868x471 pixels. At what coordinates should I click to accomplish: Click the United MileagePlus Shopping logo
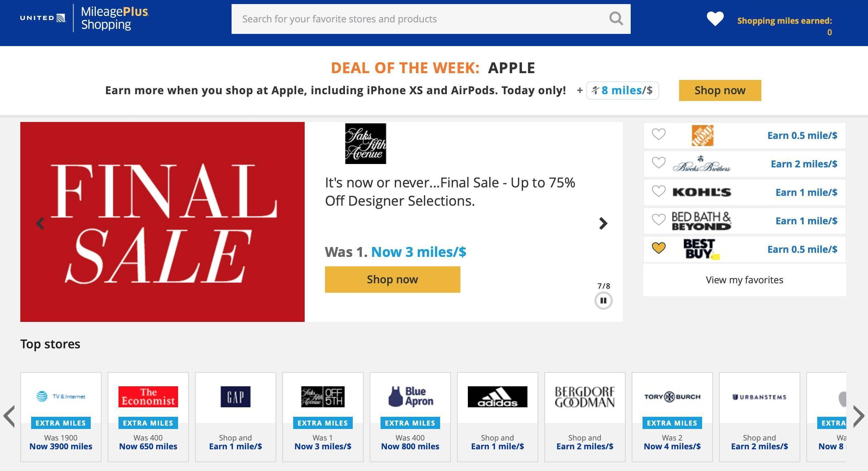pos(85,18)
